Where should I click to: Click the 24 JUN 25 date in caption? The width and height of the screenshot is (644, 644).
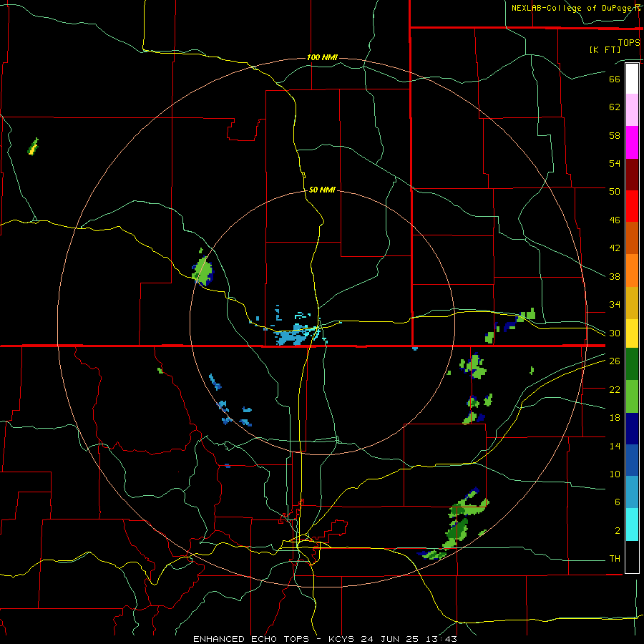tap(390, 639)
